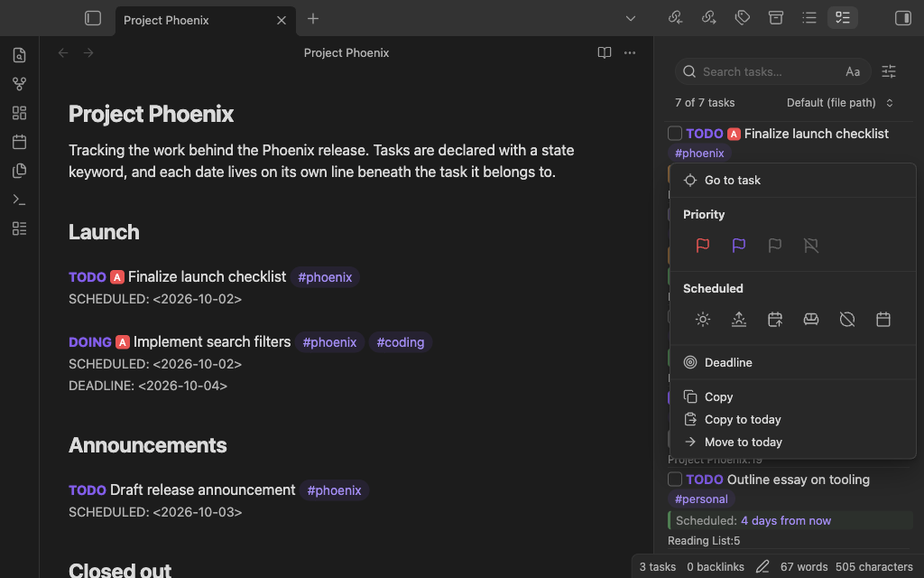This screenshot has height=578, width=924.
Task: Toggle the left sidebar
Action: 93,18
